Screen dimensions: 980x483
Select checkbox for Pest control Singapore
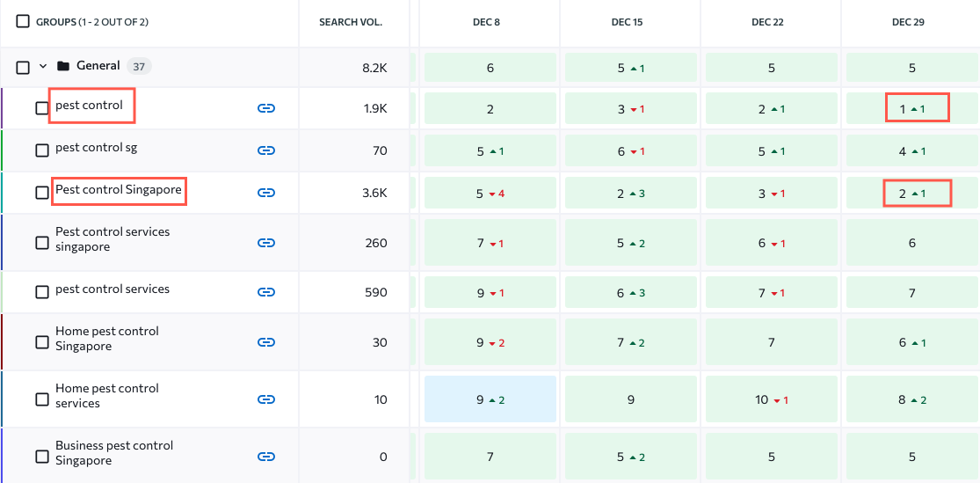(42, 193)
